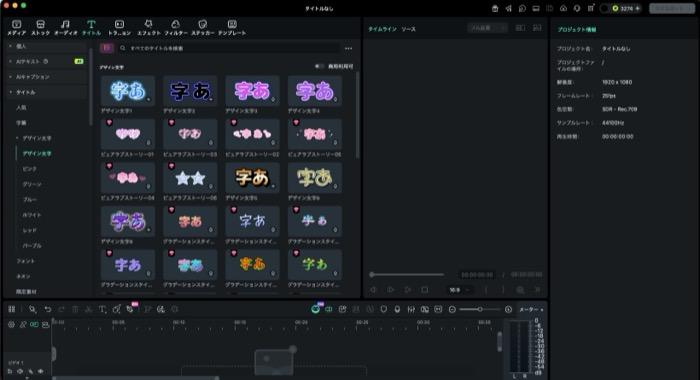Click the green AI assistant icon on the timeline toolbar
Image resolution: width=700 pixels, height=380 pixels.
(316, 309)
